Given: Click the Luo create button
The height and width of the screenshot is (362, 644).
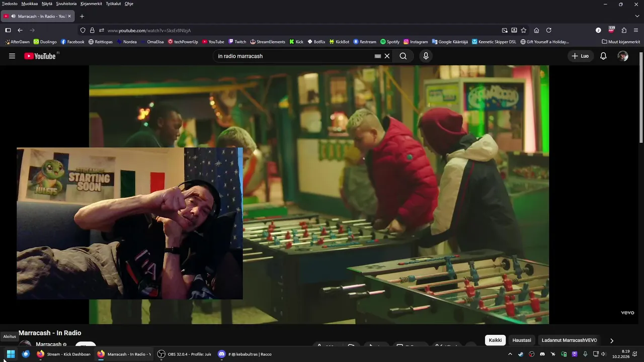Looking at the screenshot, I should coord(580,56).
